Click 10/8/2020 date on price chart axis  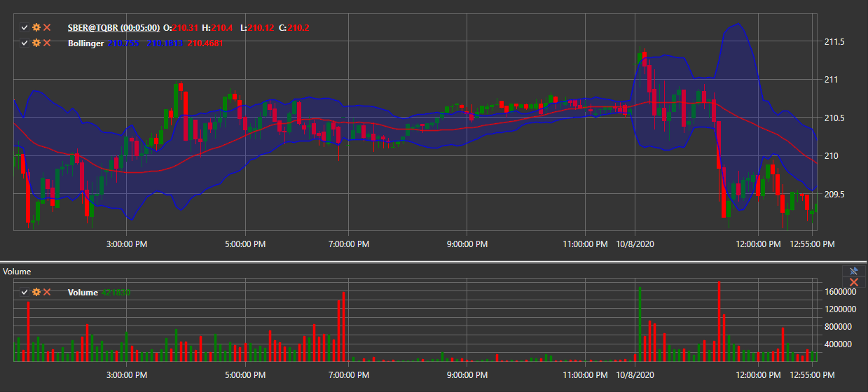[x=635, y=244]
